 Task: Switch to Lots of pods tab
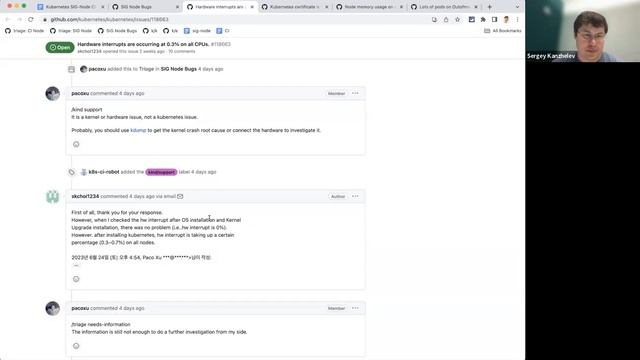click(x=444, y=7)
